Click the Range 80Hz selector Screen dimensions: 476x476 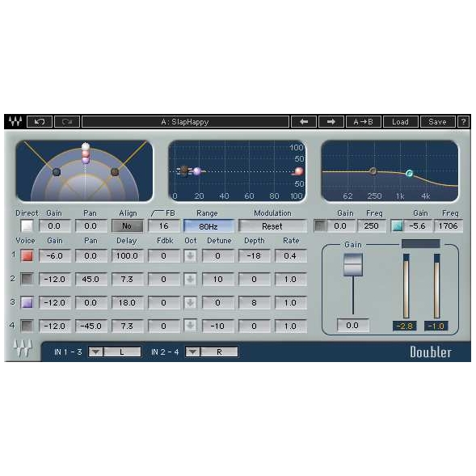(x=209, y=226)
